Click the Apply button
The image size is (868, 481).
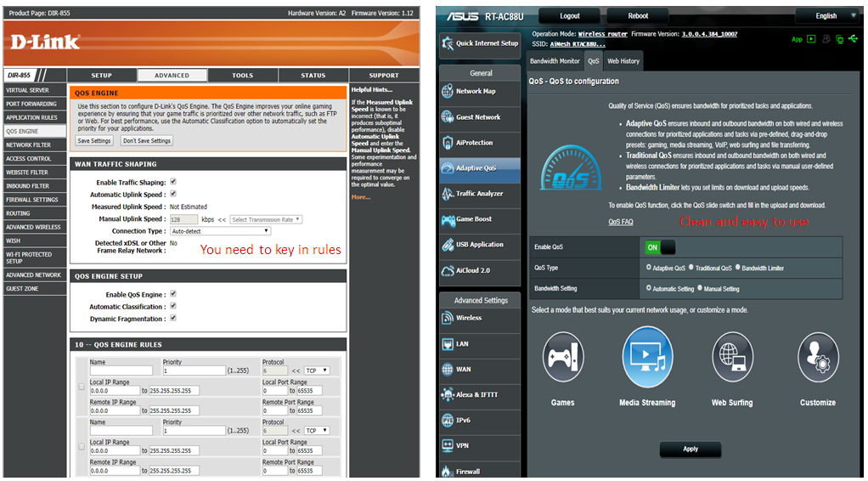click(x=690, y=449)
